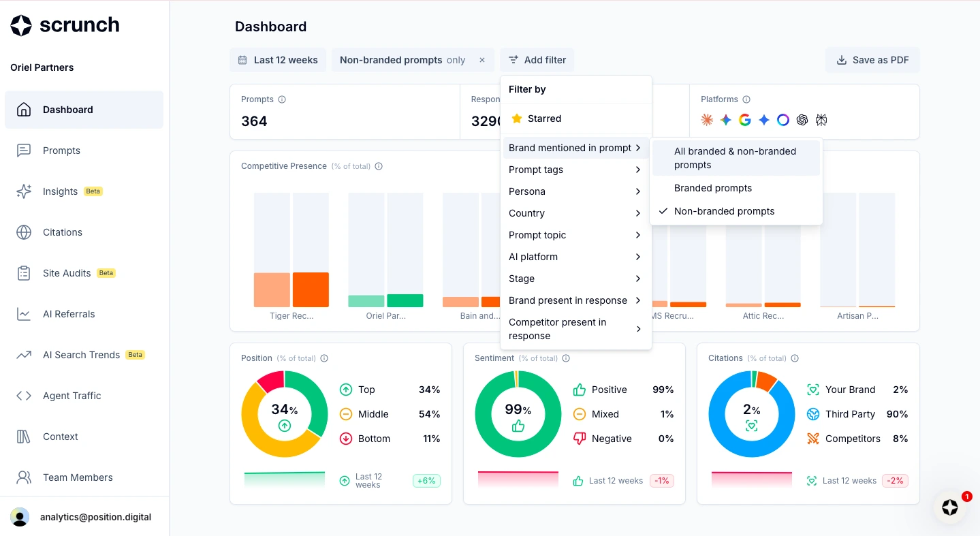Click the Add filter button
980x536 pixels.
[x=537, y=60]
